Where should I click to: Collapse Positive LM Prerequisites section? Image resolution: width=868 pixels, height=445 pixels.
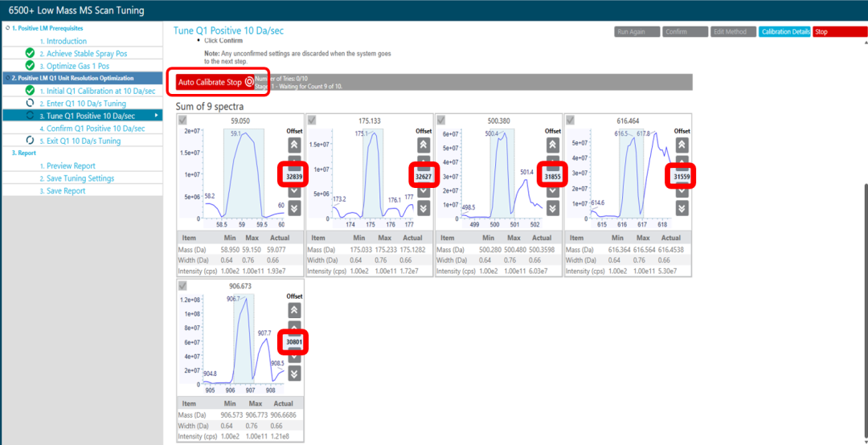[6, 27]
